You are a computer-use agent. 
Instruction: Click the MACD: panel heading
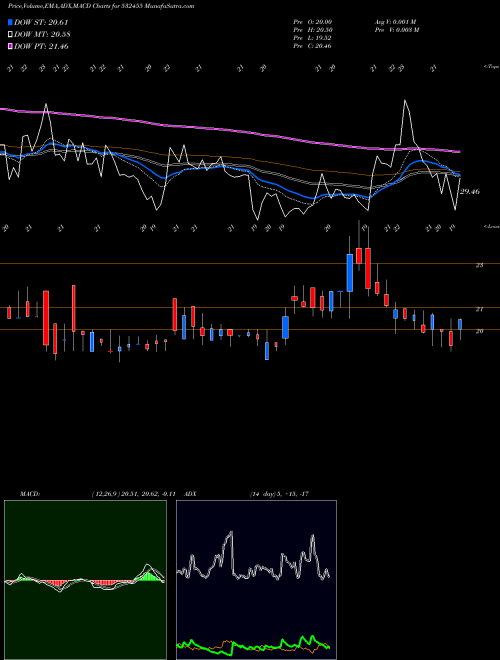(30, 494)
